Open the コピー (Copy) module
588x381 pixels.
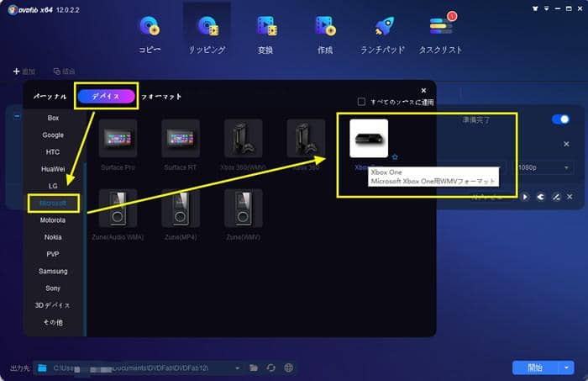click(150, 34)
